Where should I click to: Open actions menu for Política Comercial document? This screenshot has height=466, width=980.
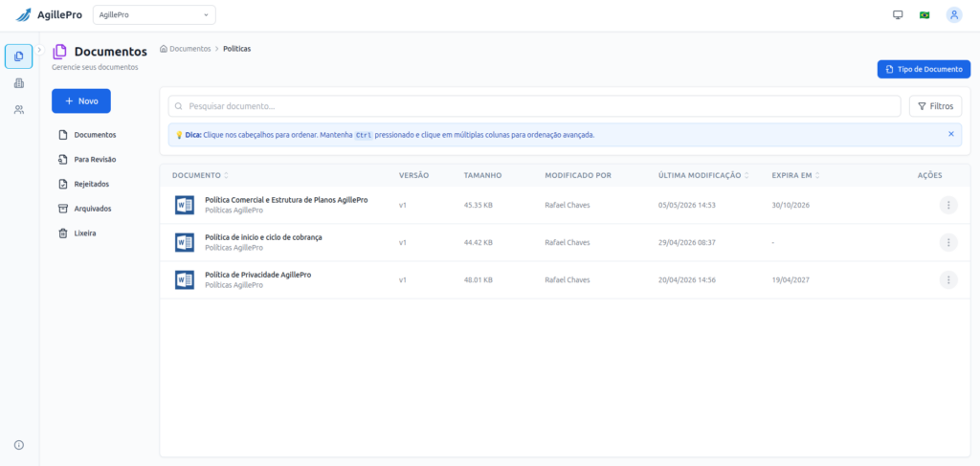point(948,205)
